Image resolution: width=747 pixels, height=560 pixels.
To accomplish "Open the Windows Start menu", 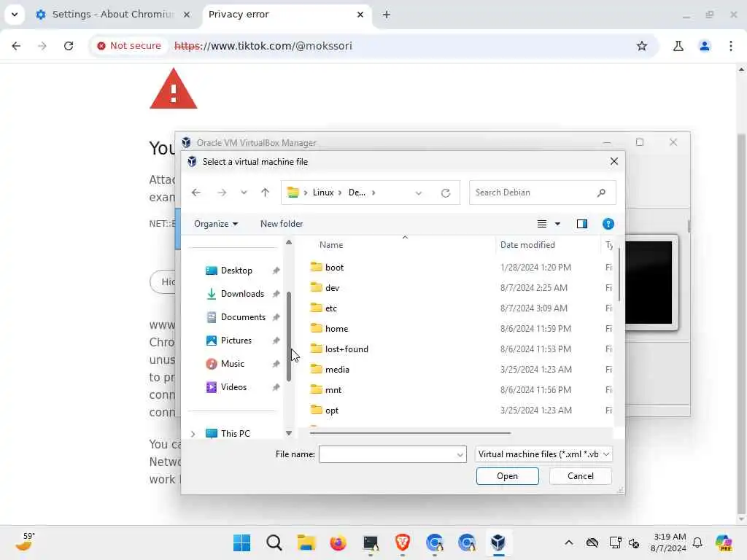I will click(241, 542).
